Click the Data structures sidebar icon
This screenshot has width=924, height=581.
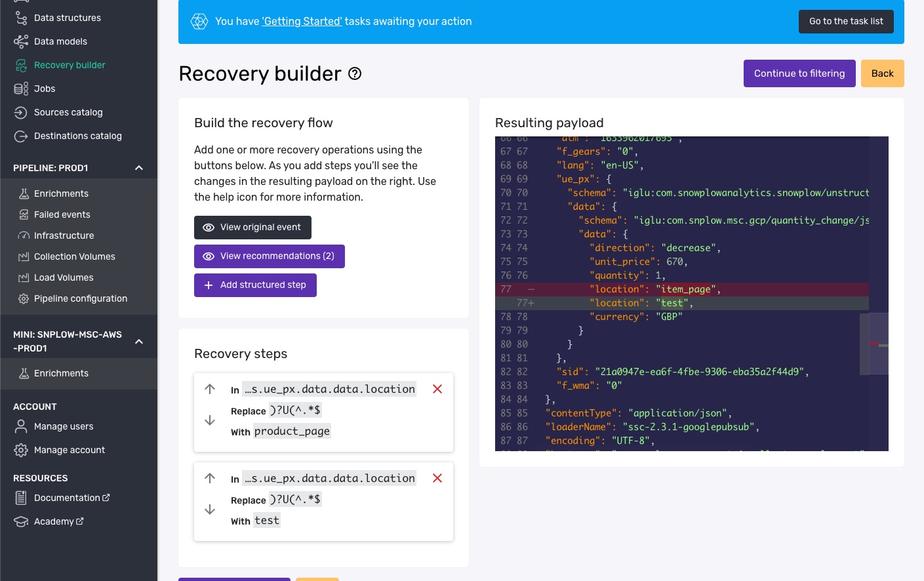21,18
